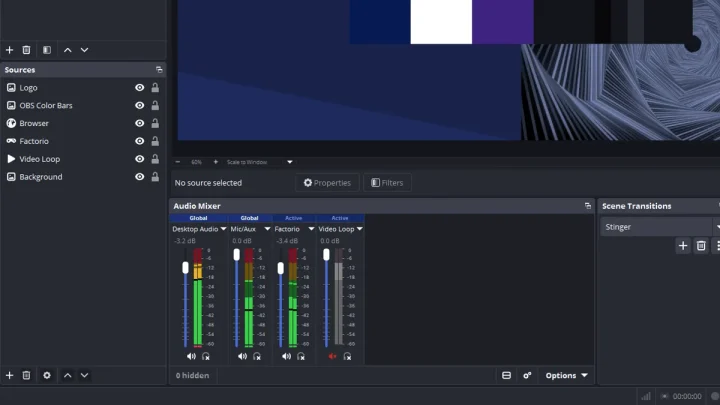The width and height of the screenshot is (720, 405).
Task: Select the Browser source row
Action: [83, 124]
